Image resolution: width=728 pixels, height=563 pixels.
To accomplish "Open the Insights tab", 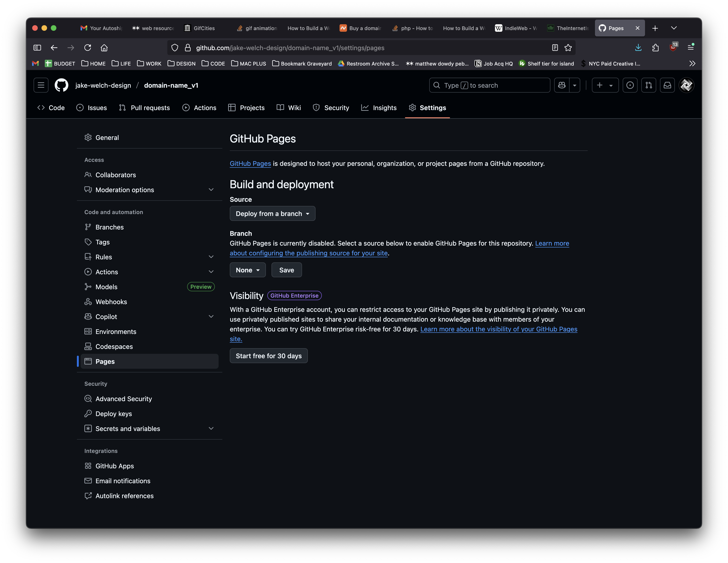I will click(379, 108).
